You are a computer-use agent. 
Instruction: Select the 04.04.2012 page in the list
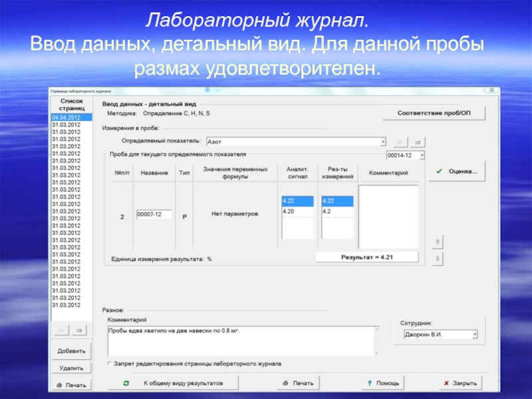66,118
